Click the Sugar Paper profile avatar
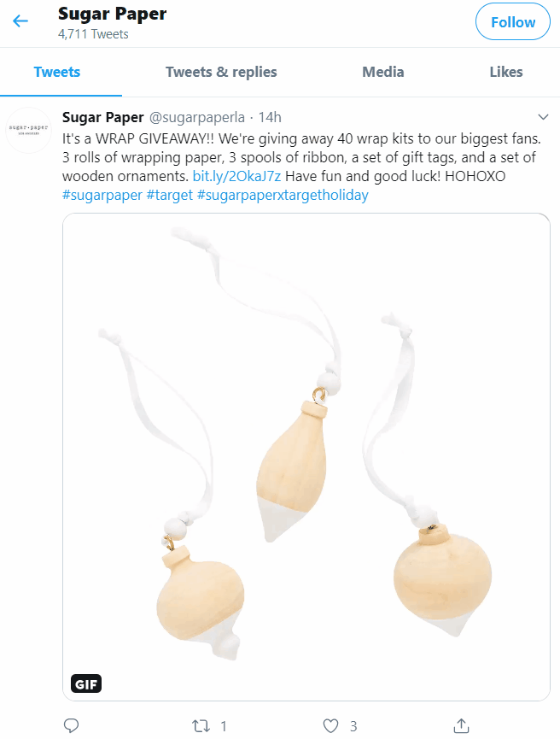The height and width of the screenshot is (739, 560). tap(29, 130)
